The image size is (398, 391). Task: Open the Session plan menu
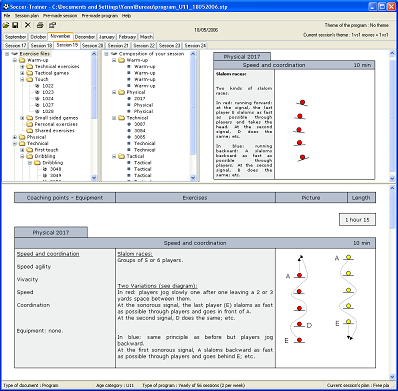click(x=27, y=16)
